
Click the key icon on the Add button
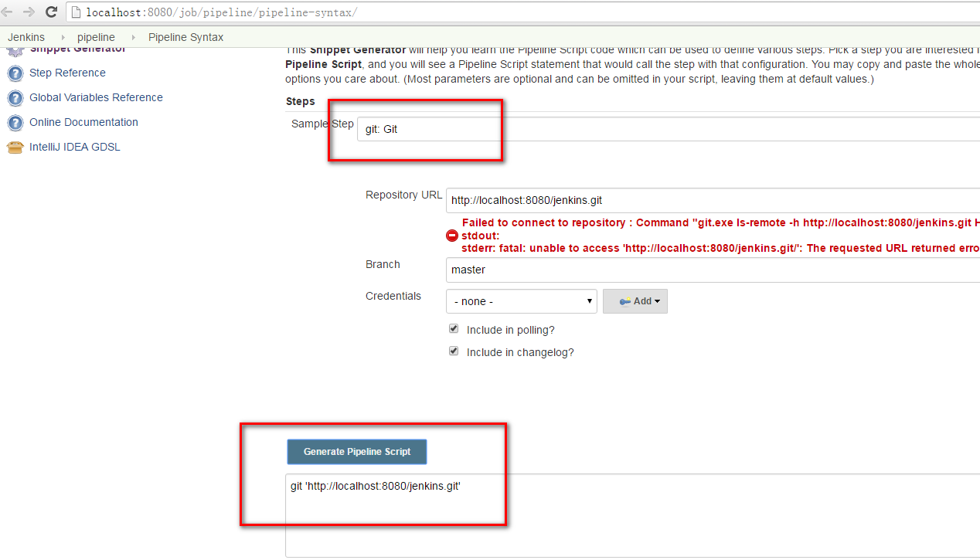click(624, 301)
